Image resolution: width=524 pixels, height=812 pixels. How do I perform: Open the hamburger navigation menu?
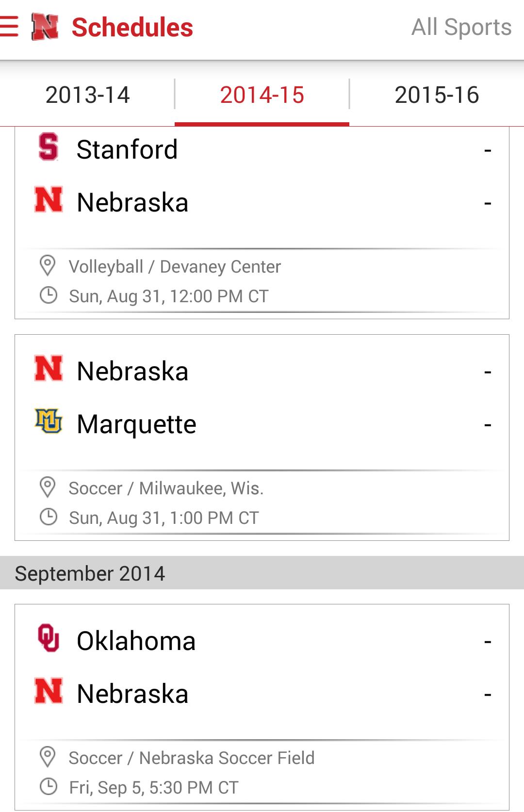10,27
